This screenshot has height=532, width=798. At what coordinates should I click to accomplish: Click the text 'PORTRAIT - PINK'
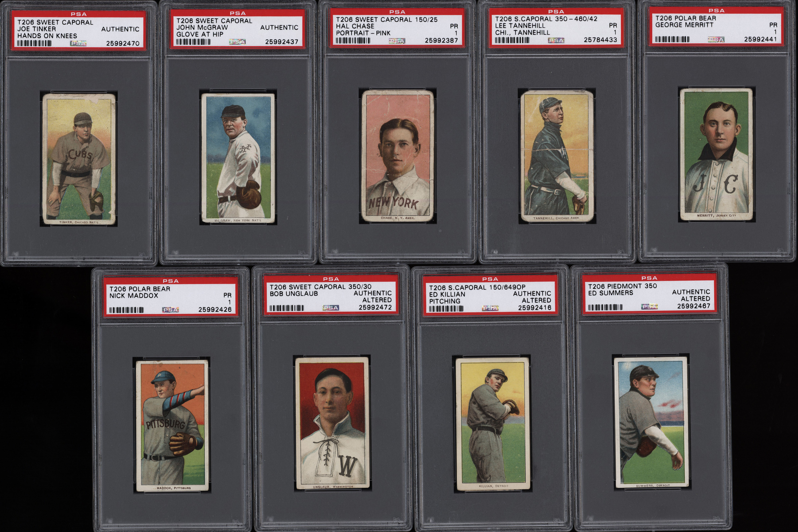click(x=363, y=33)
